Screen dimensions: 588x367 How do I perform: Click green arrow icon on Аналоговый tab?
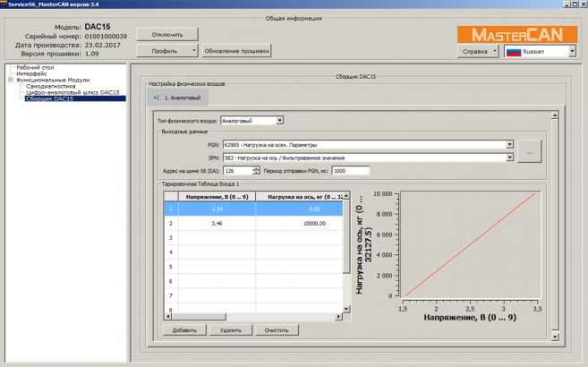click(x=156, y=98)
